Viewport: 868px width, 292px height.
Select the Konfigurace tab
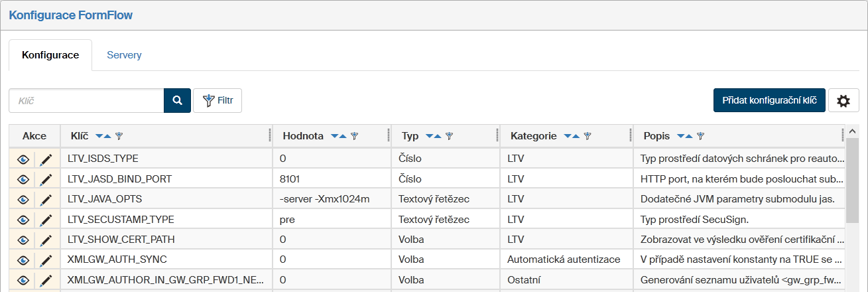pyautogui.click(x=50, y=55)
